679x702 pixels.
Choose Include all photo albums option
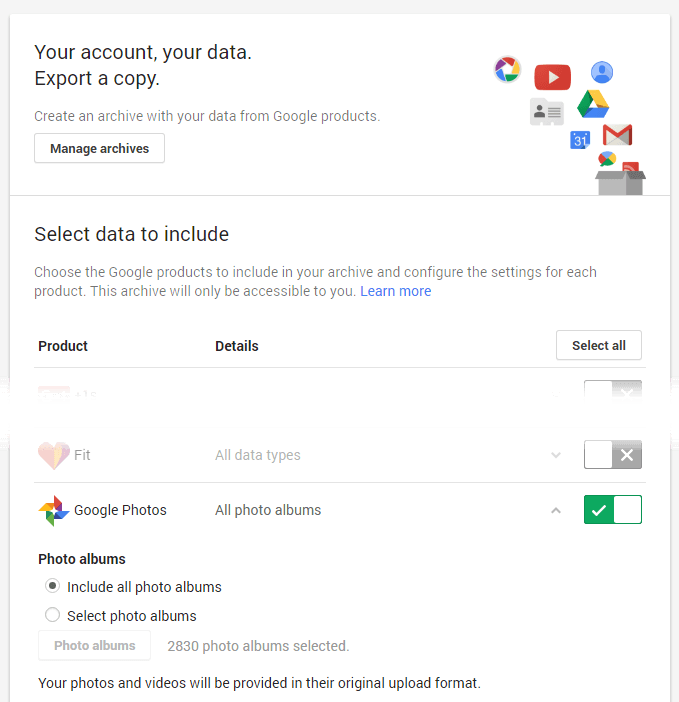click(x=53, y=587)
